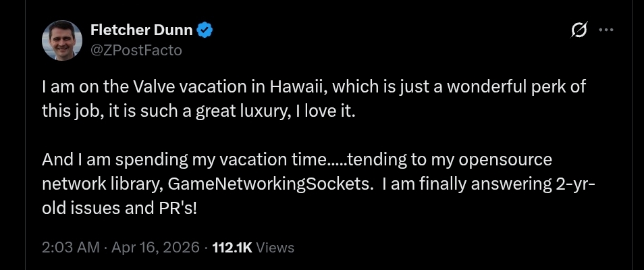Open the Fletcher Dunn display name link
Viewport: 644px width, 270px height.
141,30
